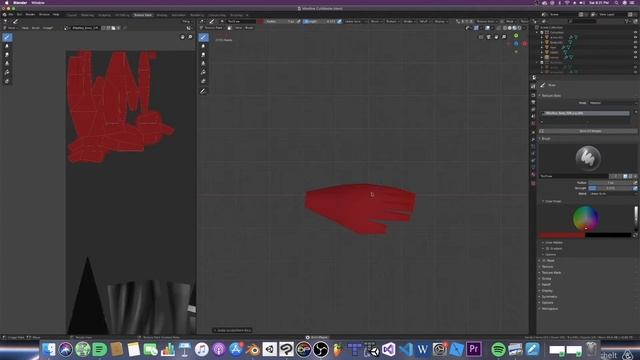Click the blue Z axis on navigation gizmo
Image resolution: width=640 pixels, height=360 pixels.
click(x=516, y=43)
